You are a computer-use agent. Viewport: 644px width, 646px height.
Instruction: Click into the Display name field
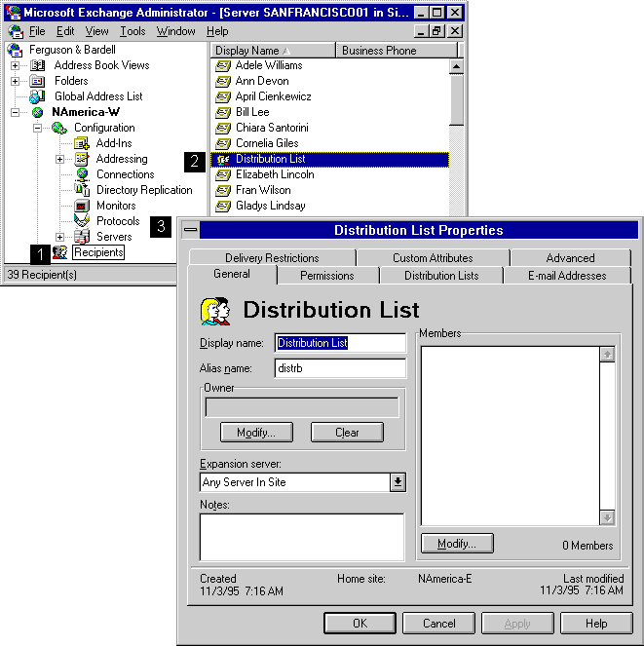tap(340, 343)
